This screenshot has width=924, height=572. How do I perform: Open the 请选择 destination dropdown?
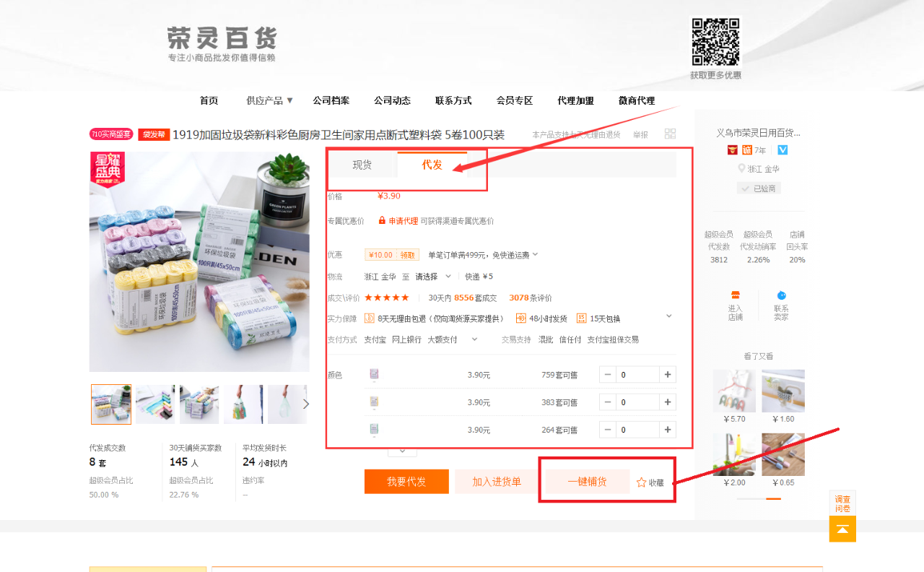(433, 276)
